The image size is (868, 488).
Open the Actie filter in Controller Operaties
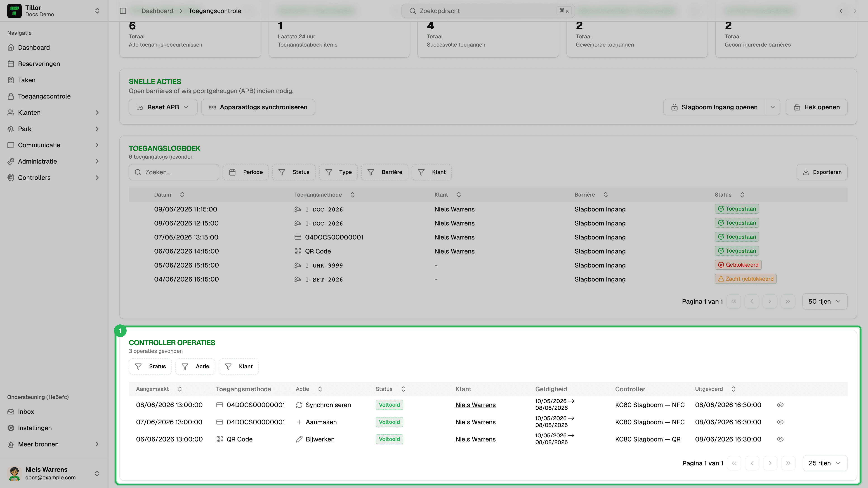click(x=195, y=366)
